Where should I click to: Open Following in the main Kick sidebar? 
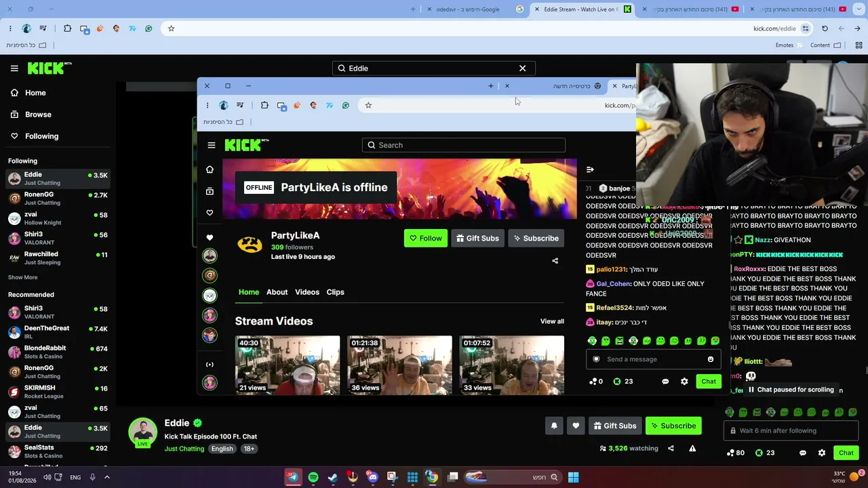coord(41,136)
